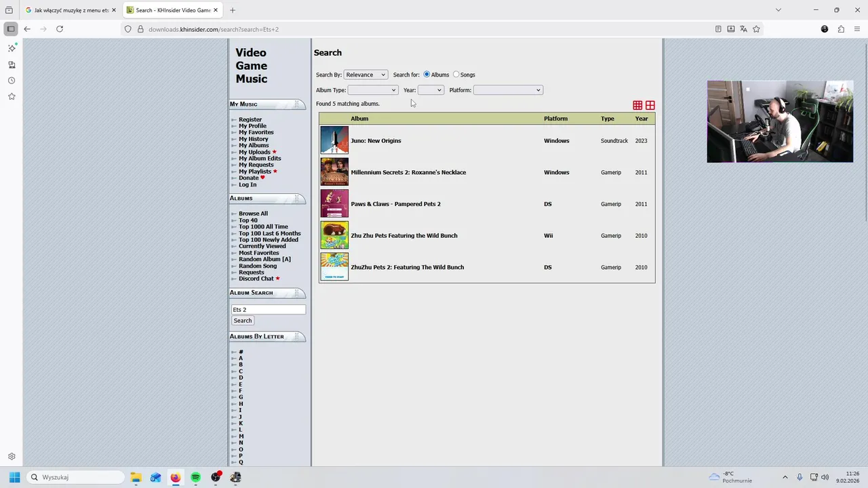This screenshot has height=488, width=868.
Task: Open Random Song link
Action: point(258,266)
